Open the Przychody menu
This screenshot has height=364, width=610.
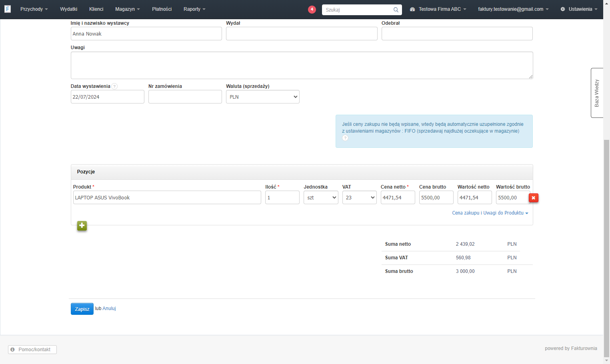(34, 9)
